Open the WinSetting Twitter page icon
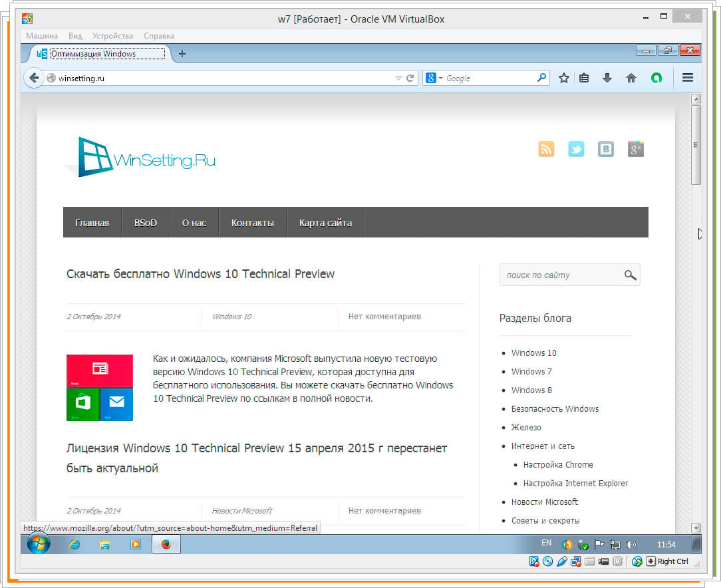The image size is (721, 588). coord(576,149)
